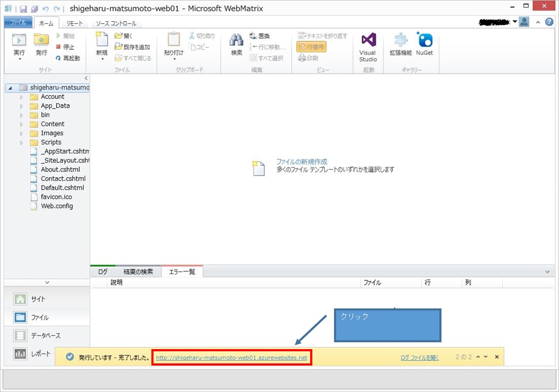Paste using the 貼り付け icon
559x392 pixels.
[x=174, y=40]
